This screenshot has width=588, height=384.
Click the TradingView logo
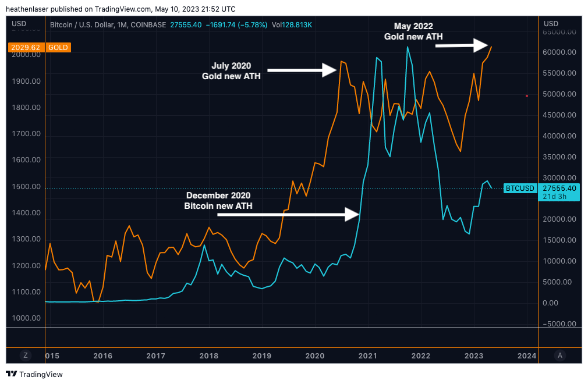[x=34, y=374]
